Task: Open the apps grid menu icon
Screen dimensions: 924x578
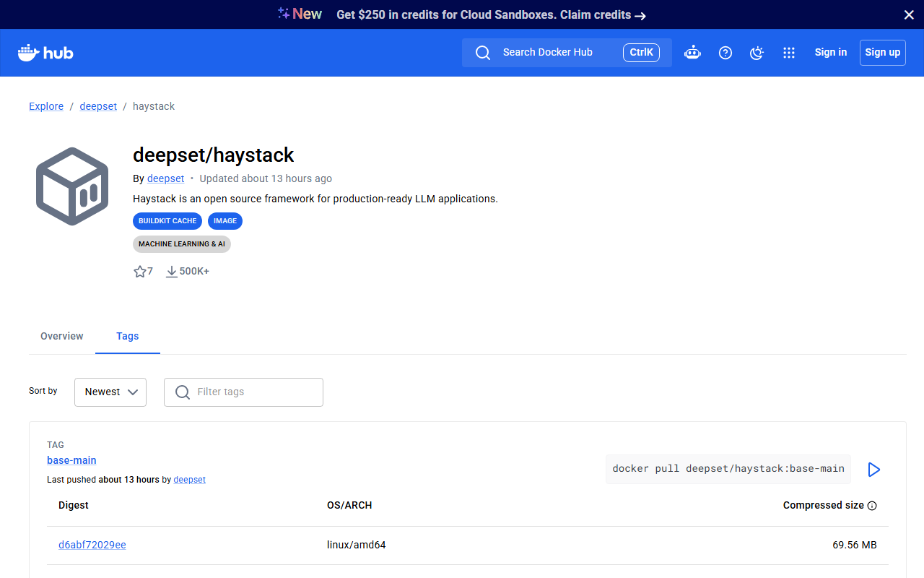Action: pos(789,53)
